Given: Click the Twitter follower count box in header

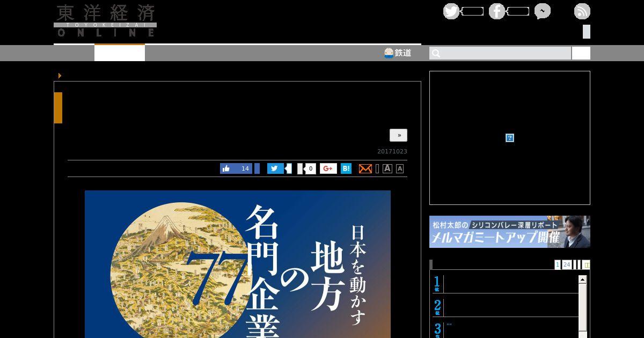Looking at the screenshot, I should (472, 11).
